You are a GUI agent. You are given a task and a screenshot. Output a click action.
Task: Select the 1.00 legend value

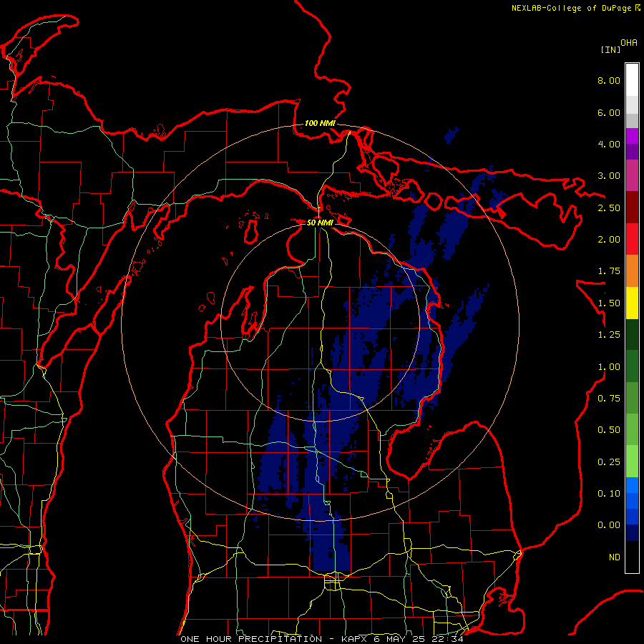(609, 367)
